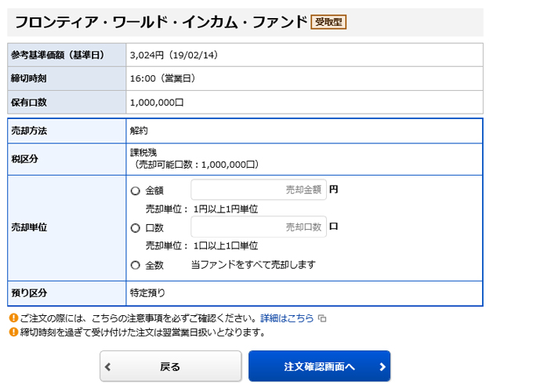This screenshot has width=533, height=392.
Task: Click the fund title フロンティア・ワールド・インカム・ファンド
Action: (x=161, y=22)
